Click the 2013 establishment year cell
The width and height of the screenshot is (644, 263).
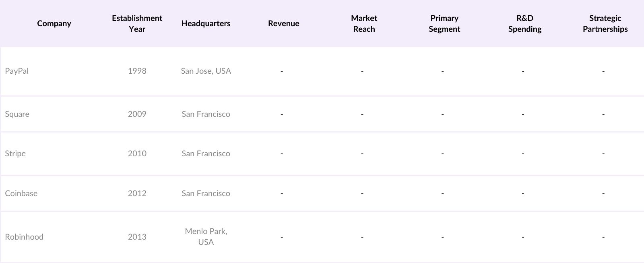137,237
